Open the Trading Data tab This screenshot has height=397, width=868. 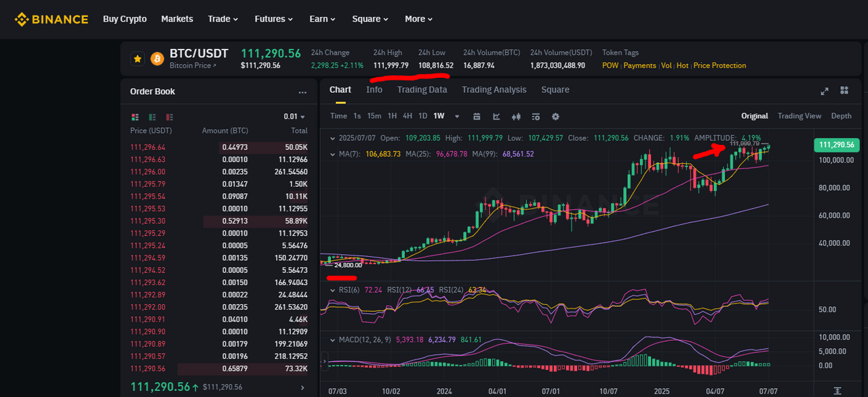pos(422,90)
